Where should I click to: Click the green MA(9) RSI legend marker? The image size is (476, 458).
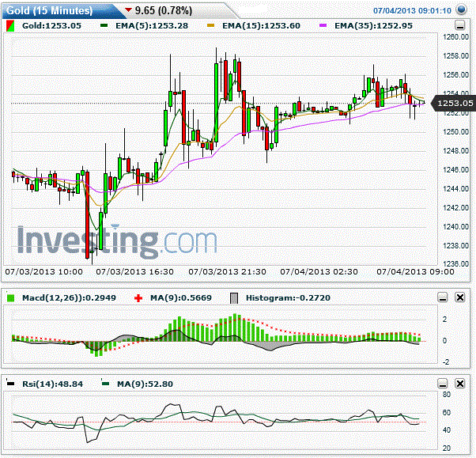click(x=106, y=384)
